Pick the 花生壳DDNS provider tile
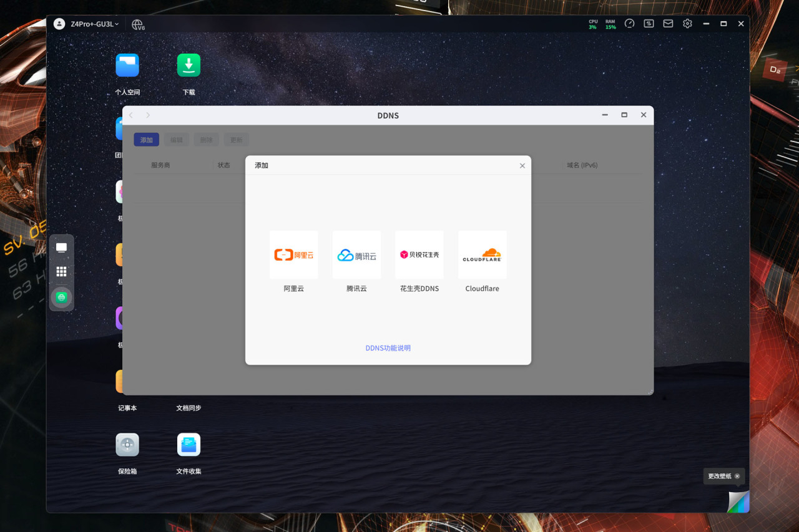799x532 pixels. 419,254
